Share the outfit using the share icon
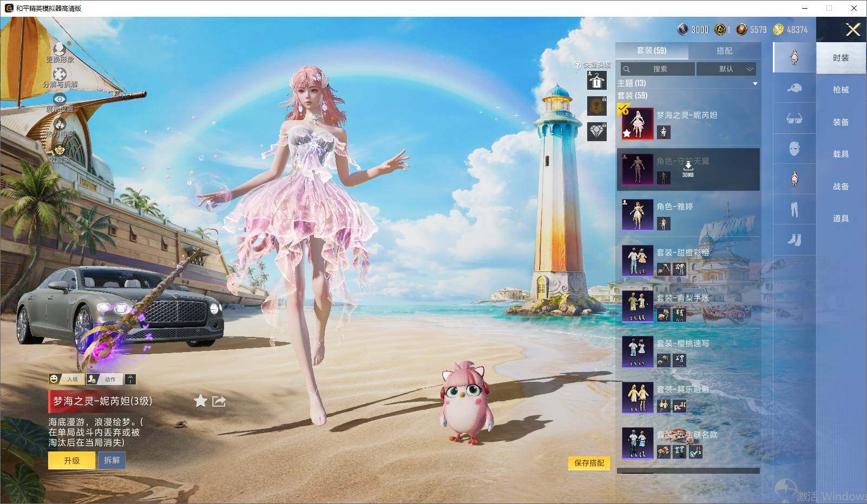Image resolution: width=867 pixels, height=504 pixels. [219, 401]
